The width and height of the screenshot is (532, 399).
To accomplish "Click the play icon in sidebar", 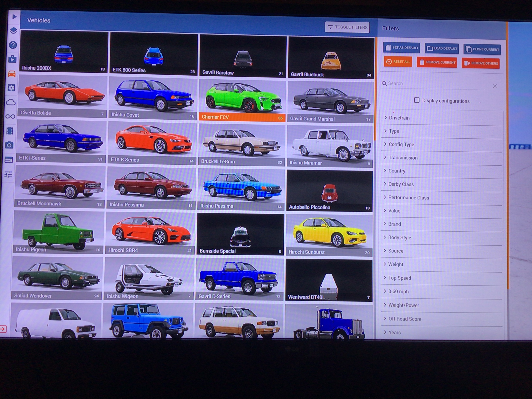I will pyautogui.click(x=15, y=16).
